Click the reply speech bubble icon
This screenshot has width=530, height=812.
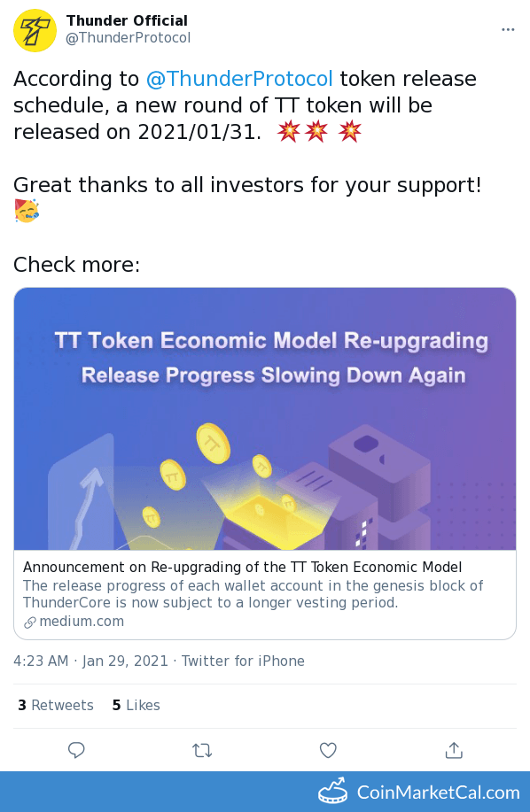coord(77,750)
